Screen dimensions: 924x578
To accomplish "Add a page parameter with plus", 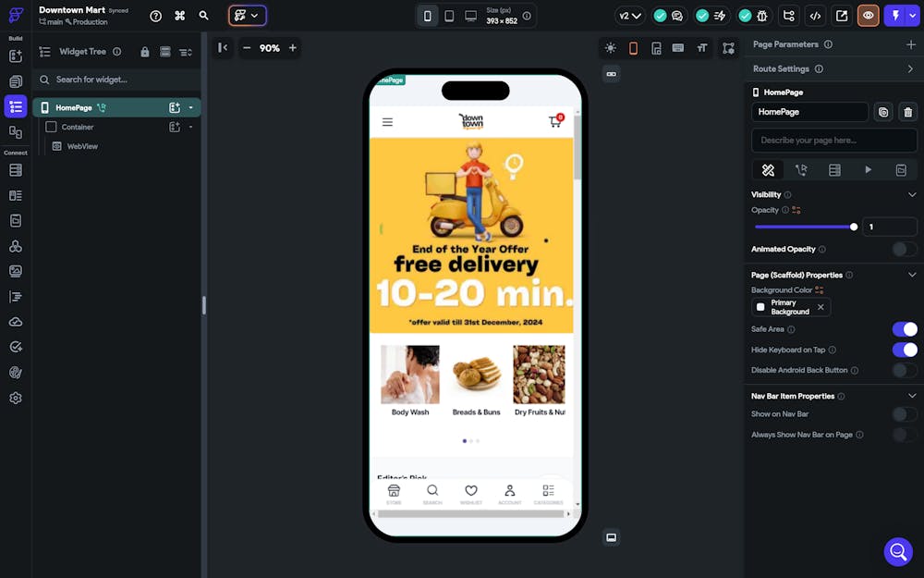I will (910, 44).
